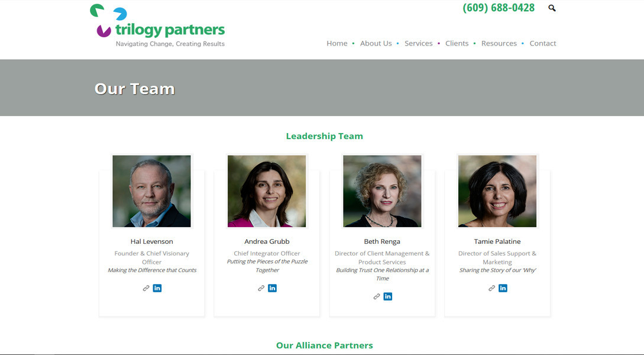Select Clients in the navigation

(457, 43)
